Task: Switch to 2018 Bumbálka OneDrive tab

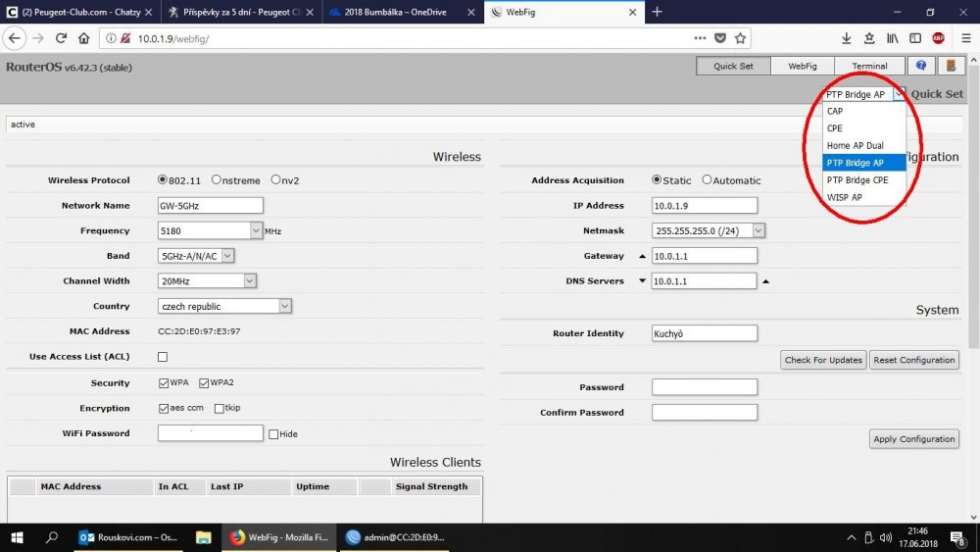Action: click(403, 12)
